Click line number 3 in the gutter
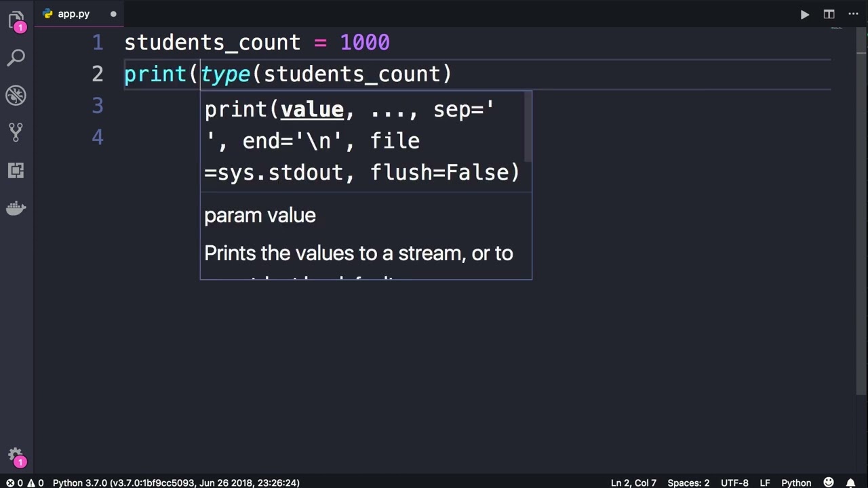The width and height of the screenshot is (868, 488). click(98, 106)
